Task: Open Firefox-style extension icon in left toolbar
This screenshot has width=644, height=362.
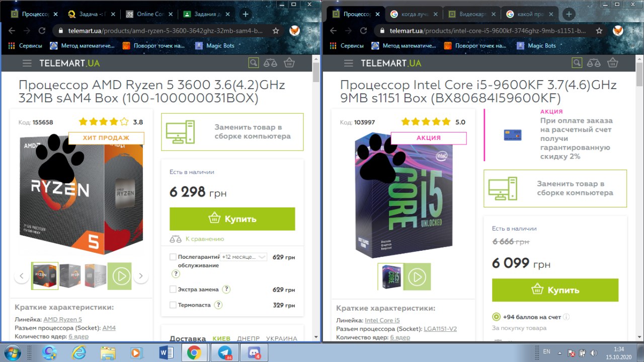Action: (295, 31)
